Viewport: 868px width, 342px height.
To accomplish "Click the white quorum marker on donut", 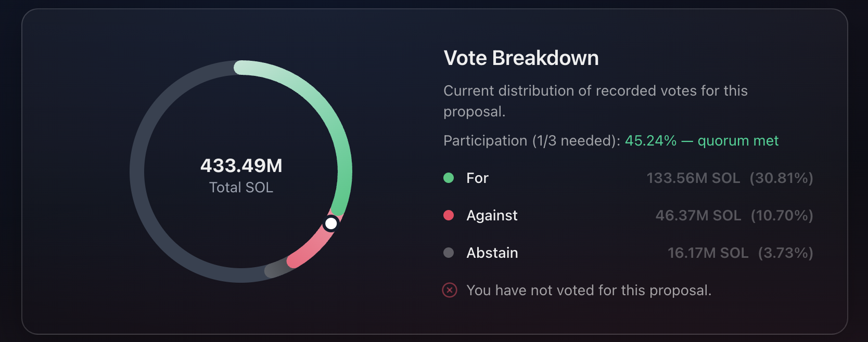I will (x=331, y=223).
